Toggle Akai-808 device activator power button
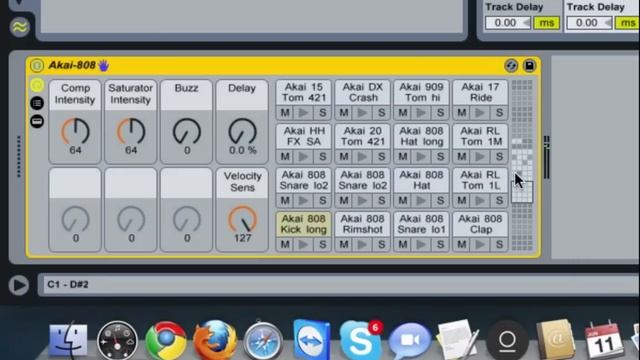640x360 pixels. 37,65
